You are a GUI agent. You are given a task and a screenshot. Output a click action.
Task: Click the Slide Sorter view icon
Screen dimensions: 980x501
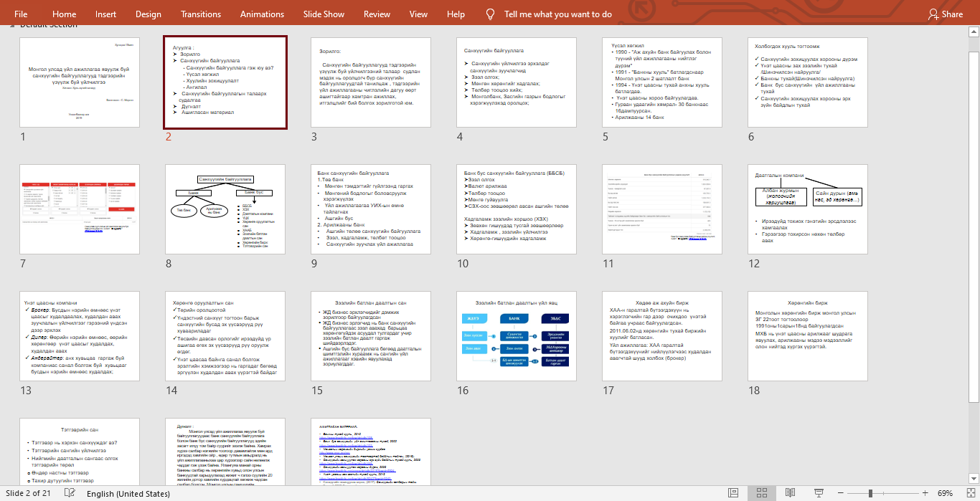(762, 493)
